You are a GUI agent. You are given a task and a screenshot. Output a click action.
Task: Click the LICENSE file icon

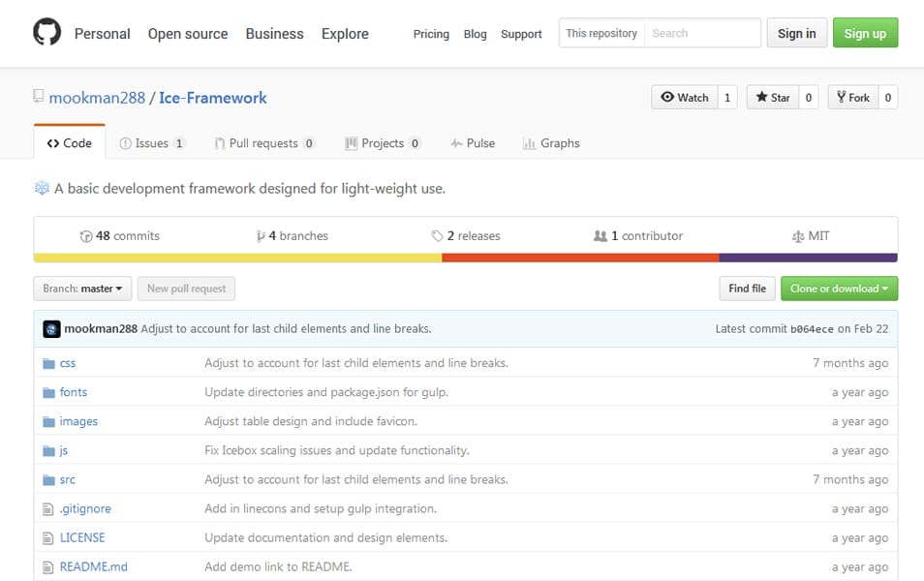(x=48, y=538)
